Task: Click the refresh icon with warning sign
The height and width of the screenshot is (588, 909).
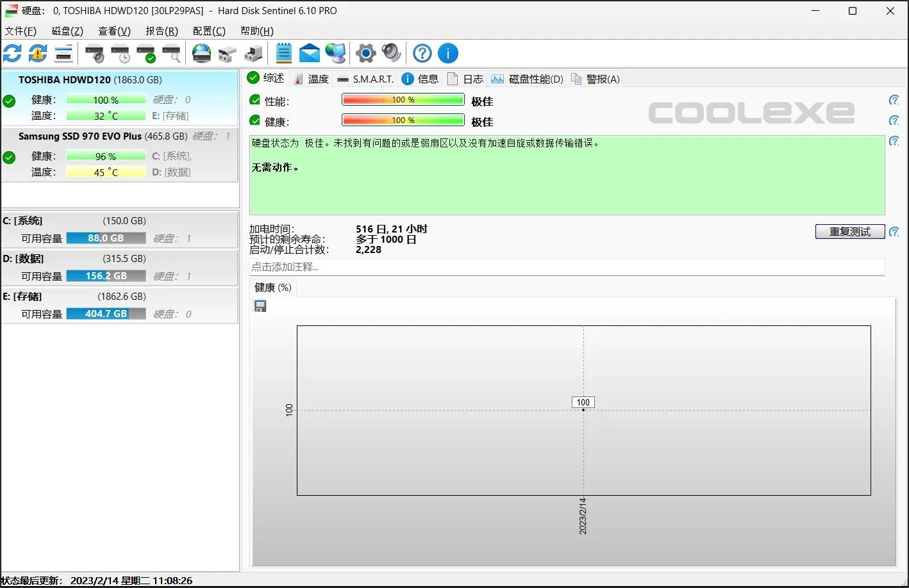Action: [x=38, y=53]
